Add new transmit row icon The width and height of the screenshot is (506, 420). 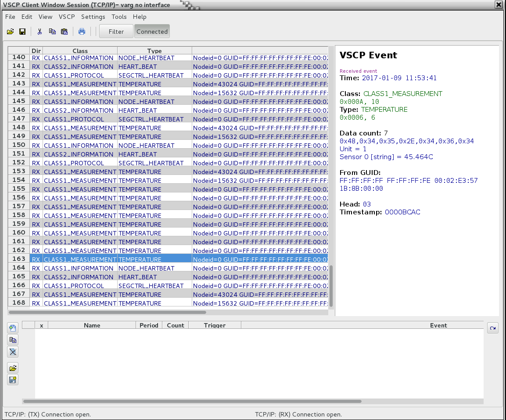(x=13, y=328)
